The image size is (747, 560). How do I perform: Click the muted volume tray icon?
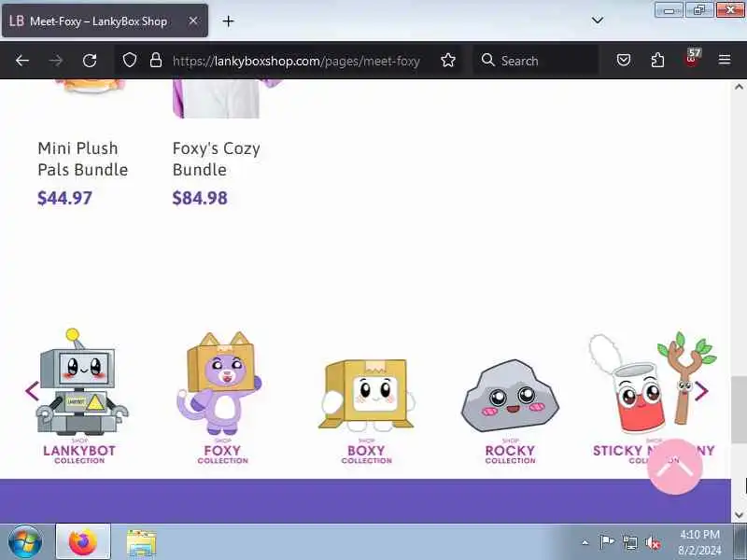point(653,542)
